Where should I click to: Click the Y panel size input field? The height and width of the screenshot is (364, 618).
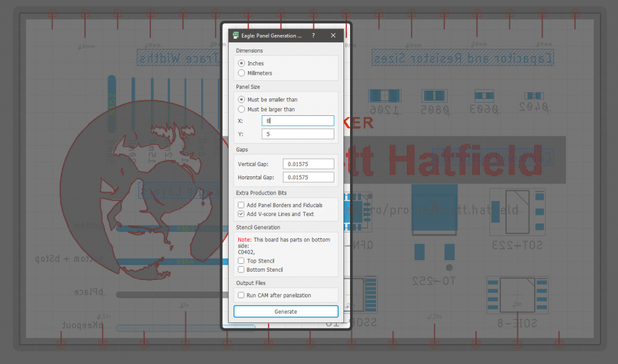[x=298, y=133]
